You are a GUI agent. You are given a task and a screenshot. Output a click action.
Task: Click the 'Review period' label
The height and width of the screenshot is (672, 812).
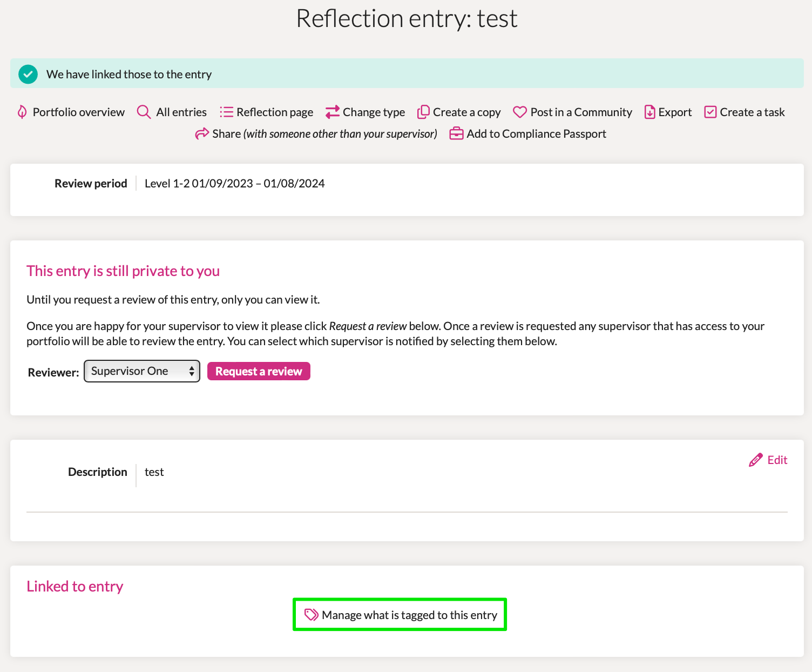(91, 183)
